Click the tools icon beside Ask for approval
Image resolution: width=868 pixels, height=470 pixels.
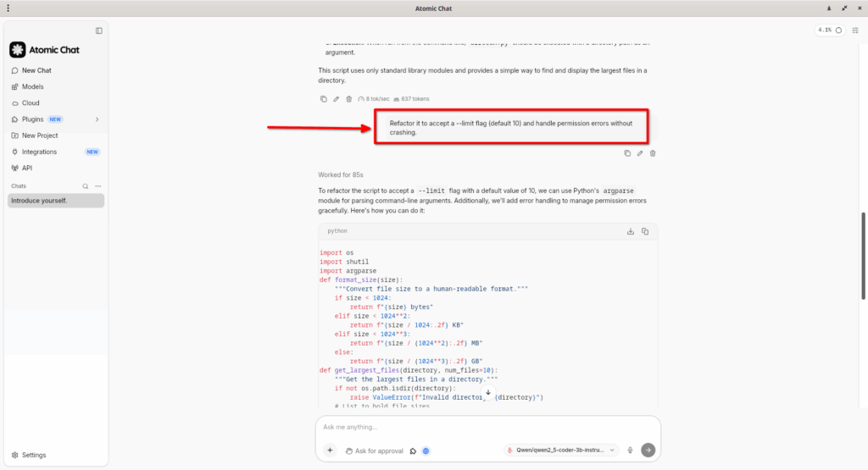tap(413, 451)
